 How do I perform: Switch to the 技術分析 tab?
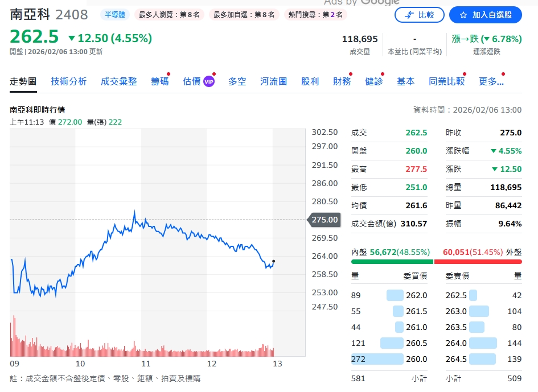click(68, 81)
